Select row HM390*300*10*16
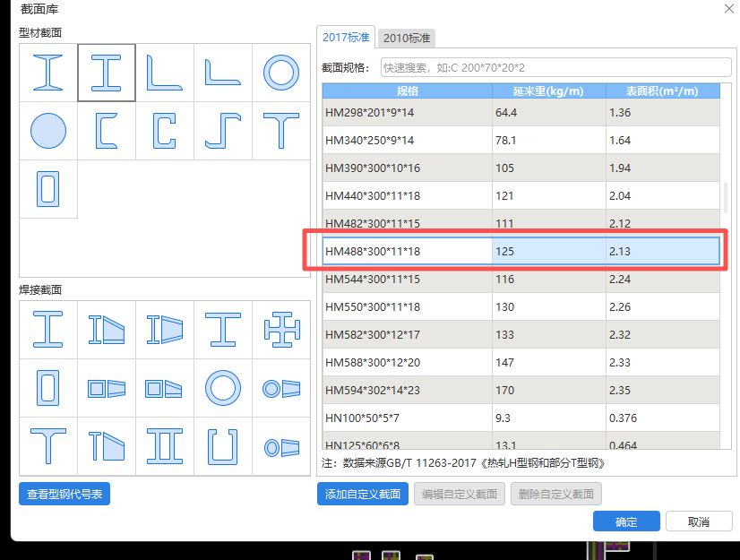Viewport: 740px width, 560px height. (x=521, y=168)
